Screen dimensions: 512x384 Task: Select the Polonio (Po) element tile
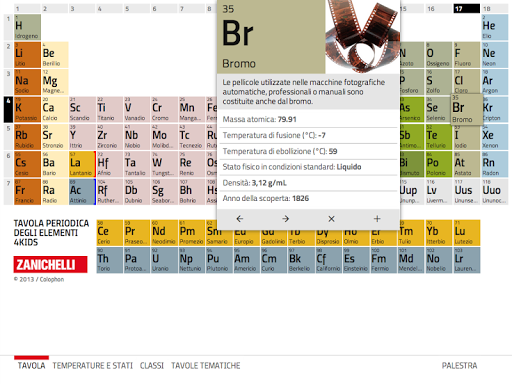click(439, 164)
